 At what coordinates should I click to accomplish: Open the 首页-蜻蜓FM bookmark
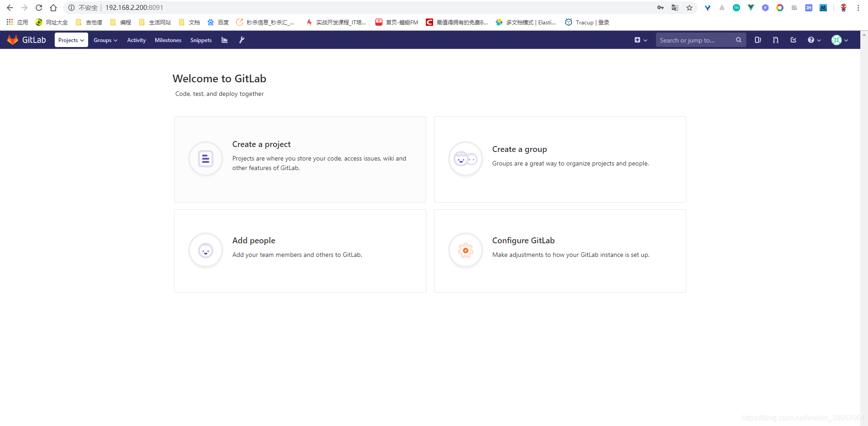pyautogui.click(x=397, y=22)
